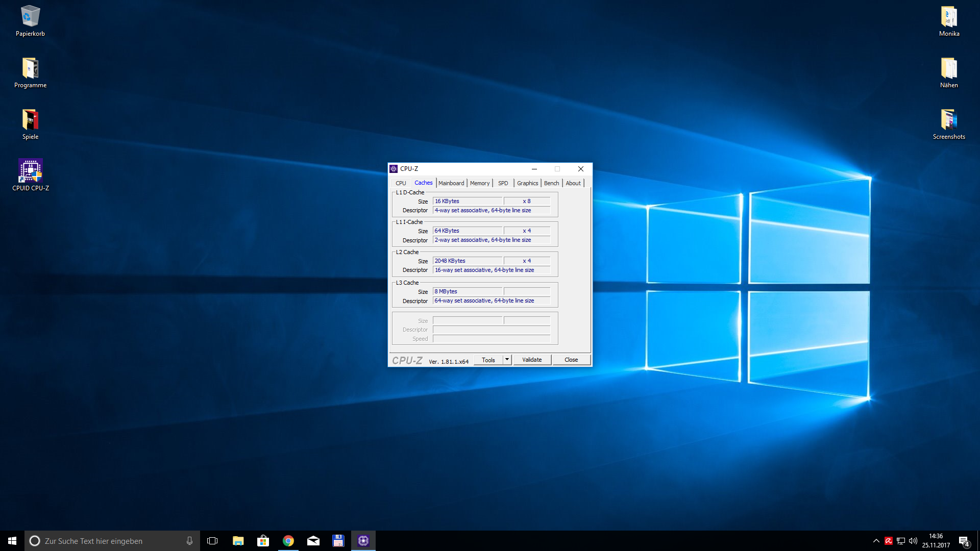Viewport: 980px width, 551px height.
Task: Click the volume speaker tray icon
Action: [913, 541]
